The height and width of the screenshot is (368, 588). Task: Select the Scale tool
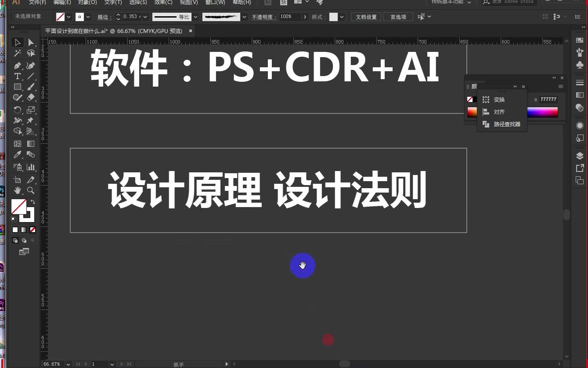pyautogui.click(x=31, y=110)
